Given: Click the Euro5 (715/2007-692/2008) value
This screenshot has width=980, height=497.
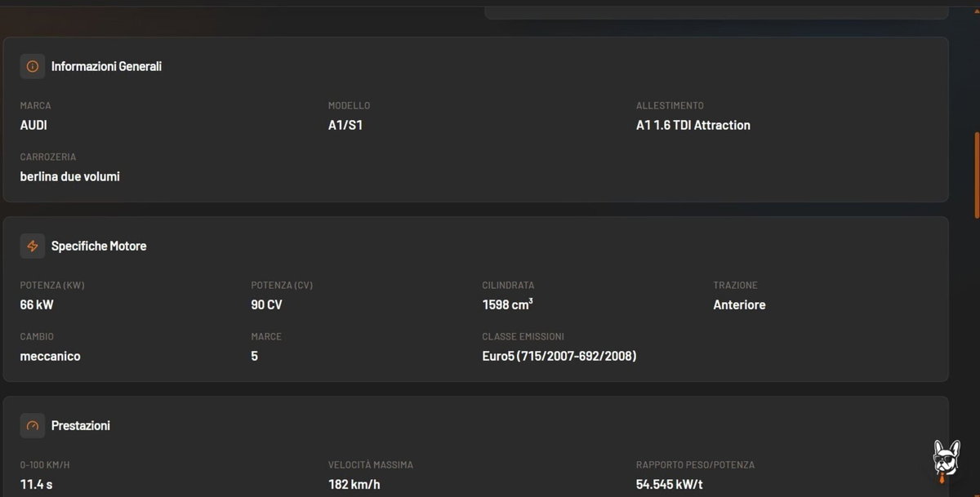Looking at the screenshot, I should 559,356.
